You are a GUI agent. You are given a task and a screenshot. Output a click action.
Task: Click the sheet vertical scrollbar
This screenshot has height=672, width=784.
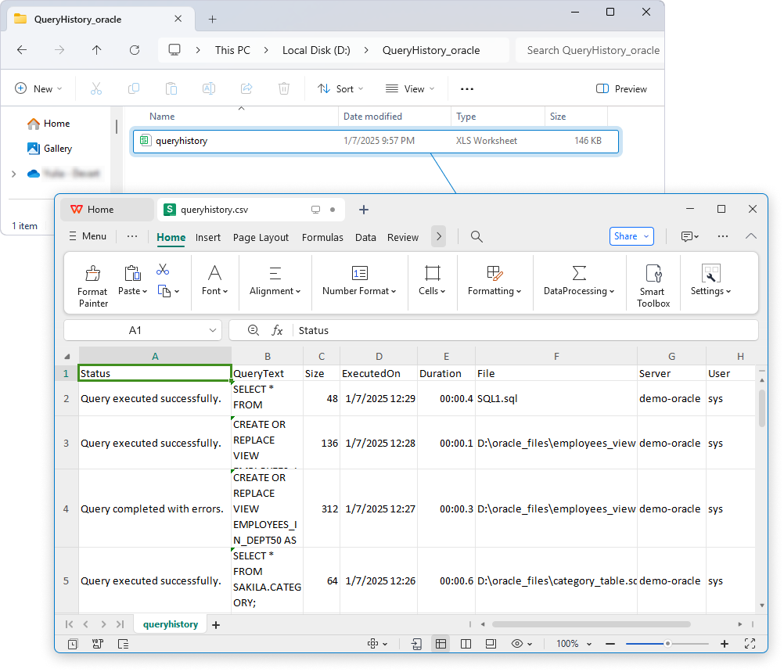(762, 408)
